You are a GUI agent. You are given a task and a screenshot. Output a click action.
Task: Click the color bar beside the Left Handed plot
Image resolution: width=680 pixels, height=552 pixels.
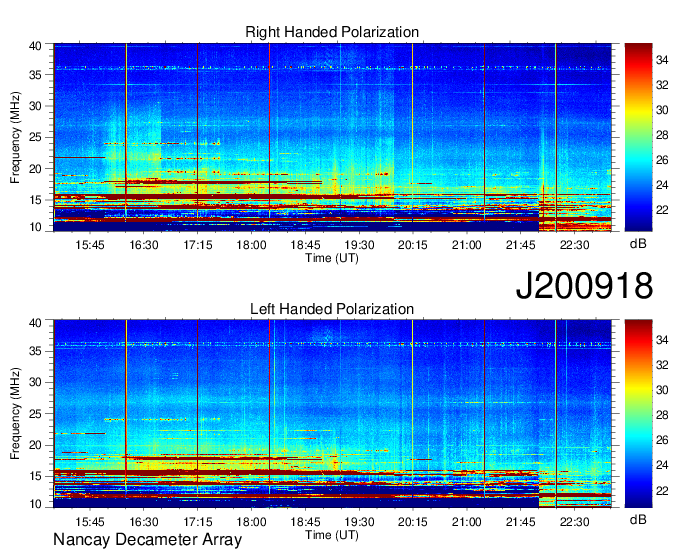pyautogui.click(x=638, y=414)
